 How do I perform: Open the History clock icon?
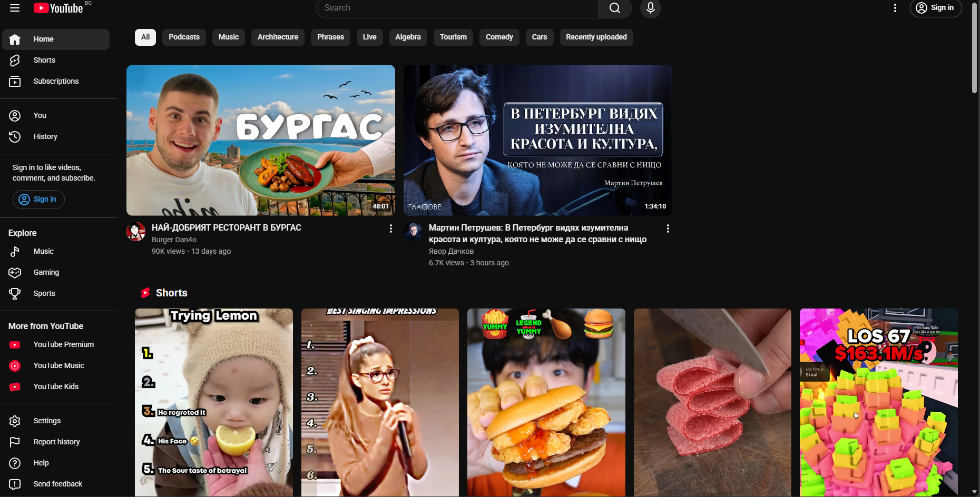tap(15, 137)
